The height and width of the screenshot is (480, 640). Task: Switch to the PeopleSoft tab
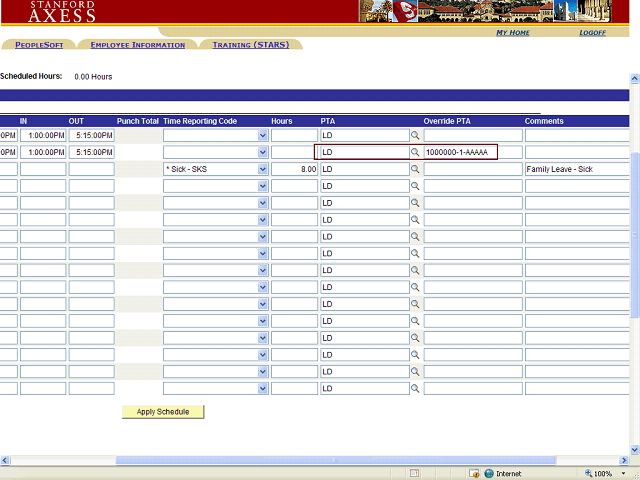click(39, 45)
